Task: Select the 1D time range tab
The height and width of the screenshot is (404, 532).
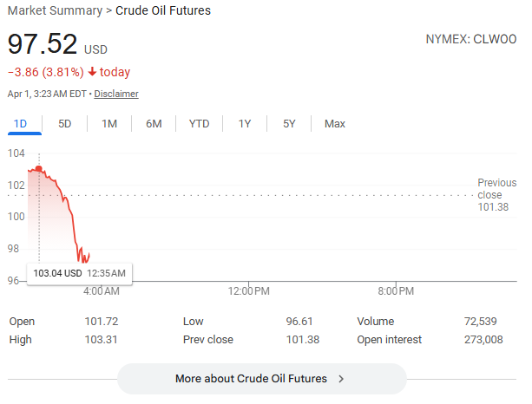Action: tap(20, 124)
